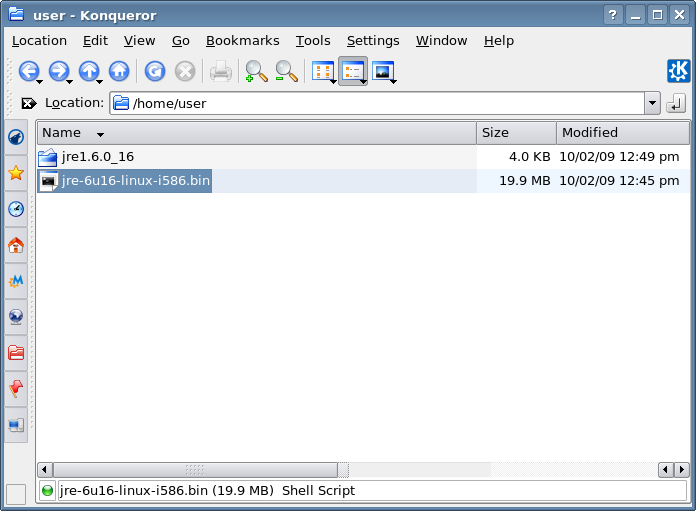Click the Go button next to location bar
This screenshot has height=511, width=696.
(676, 103)
